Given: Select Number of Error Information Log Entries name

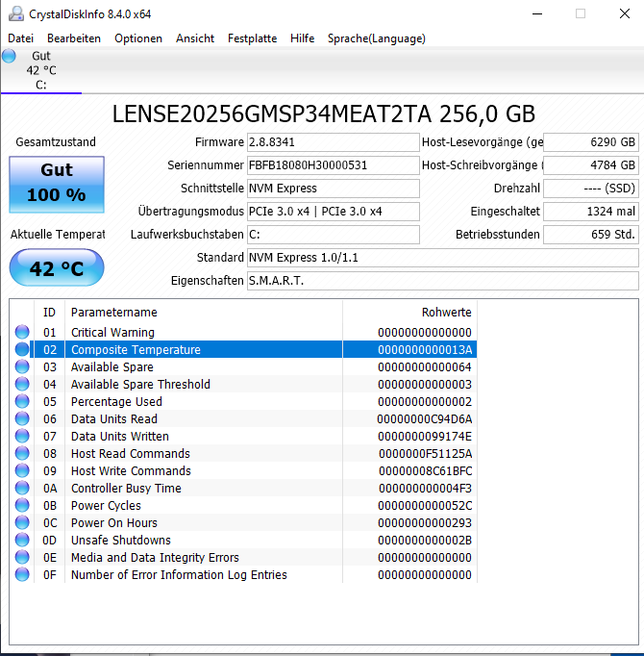Looking at the screenshot, I should pos(179,575).
